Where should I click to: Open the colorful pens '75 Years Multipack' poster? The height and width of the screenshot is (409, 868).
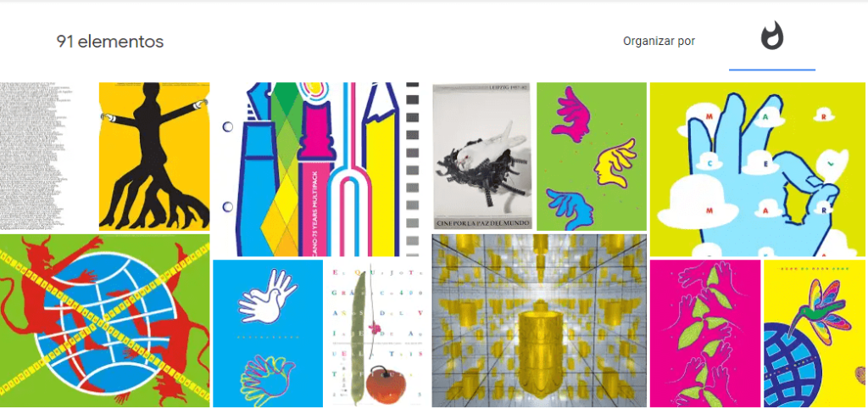[321, 169]
